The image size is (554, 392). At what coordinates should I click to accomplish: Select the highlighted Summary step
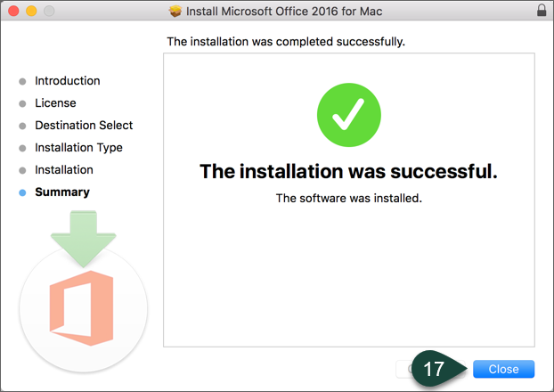click(x=61, y=192)
